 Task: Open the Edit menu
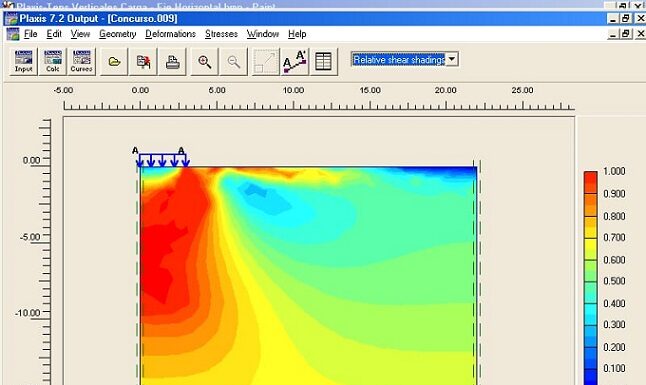click(54, 34)
